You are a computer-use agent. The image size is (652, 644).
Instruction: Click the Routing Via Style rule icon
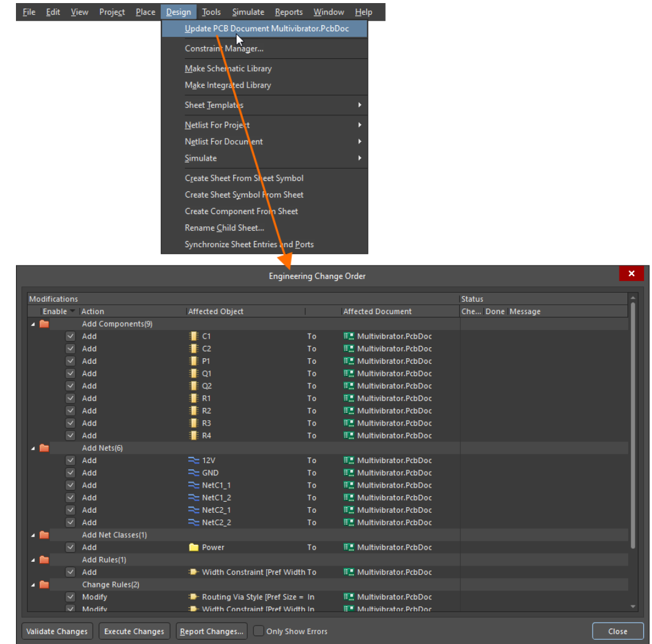(194, 597)
